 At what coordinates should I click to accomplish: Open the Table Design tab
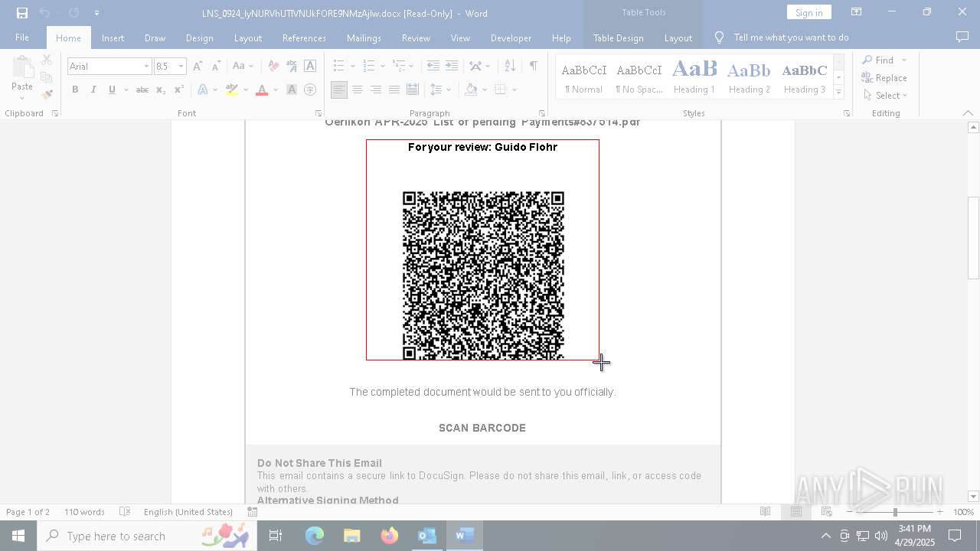click(618, 37)
